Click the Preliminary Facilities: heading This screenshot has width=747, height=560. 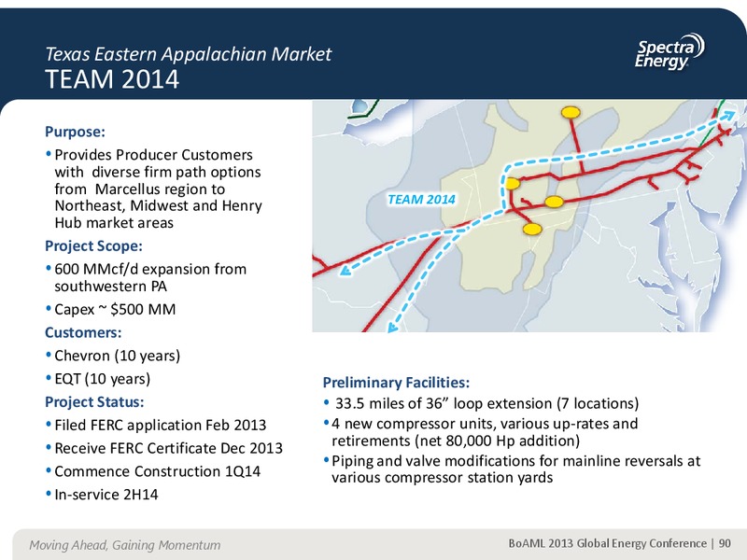[x=396, y=383]
